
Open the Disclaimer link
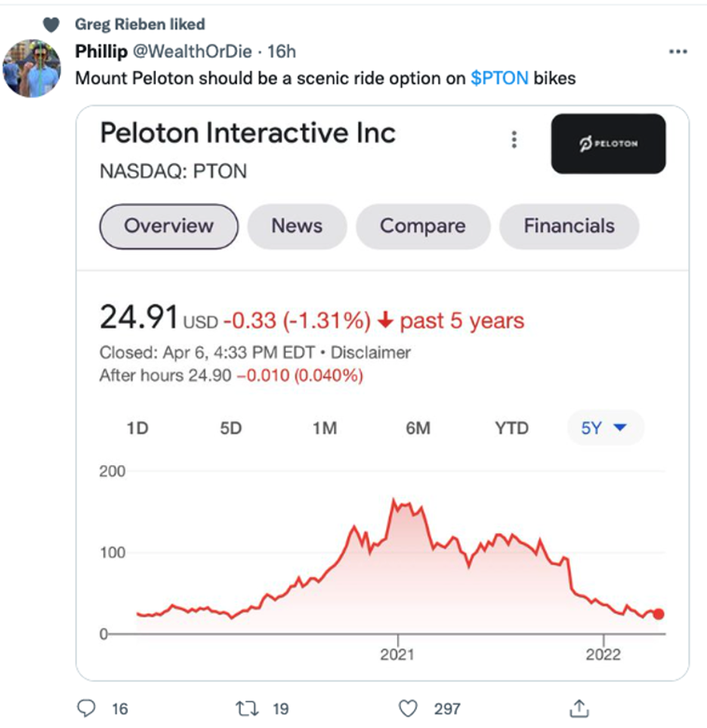click(371, 352)
